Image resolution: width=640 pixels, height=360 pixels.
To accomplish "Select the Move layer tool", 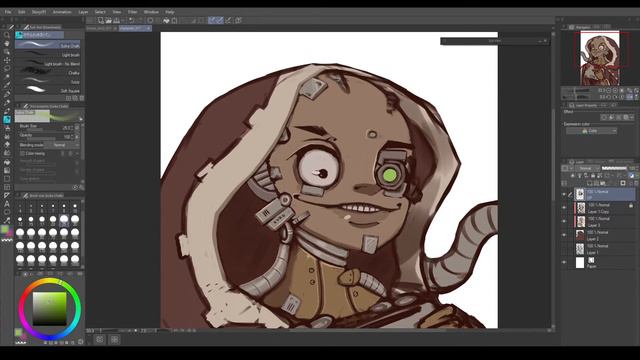I will tap(7, 60).
